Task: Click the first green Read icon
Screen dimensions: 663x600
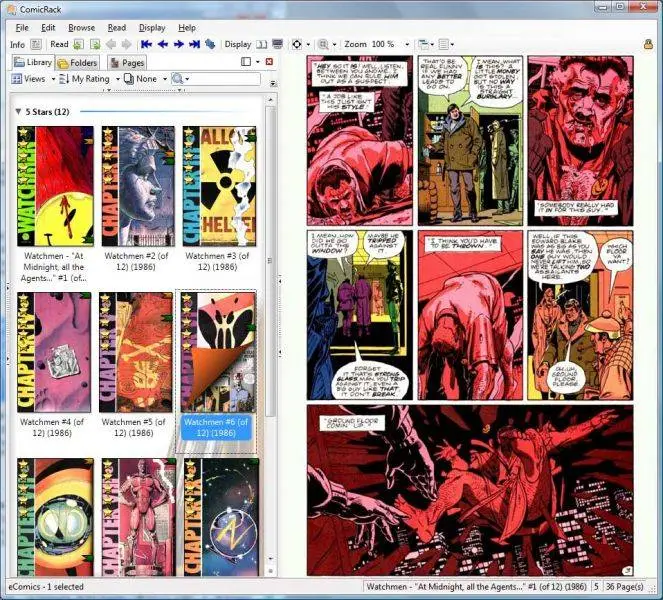Action: pyautogui.click(x=79, y=44)
